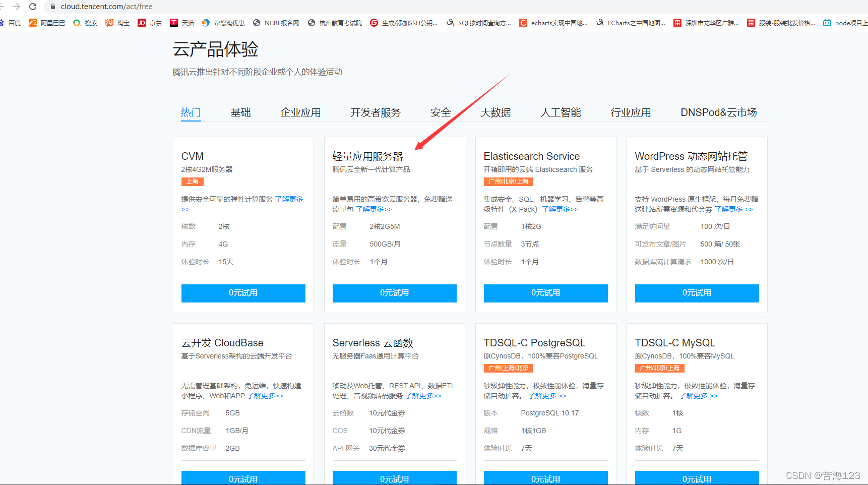The height and width of the screenshot is (485, 868).
Task: Open 了解更多 link in TDSQL-C PostgreSQL card
Action: point(547,396)
